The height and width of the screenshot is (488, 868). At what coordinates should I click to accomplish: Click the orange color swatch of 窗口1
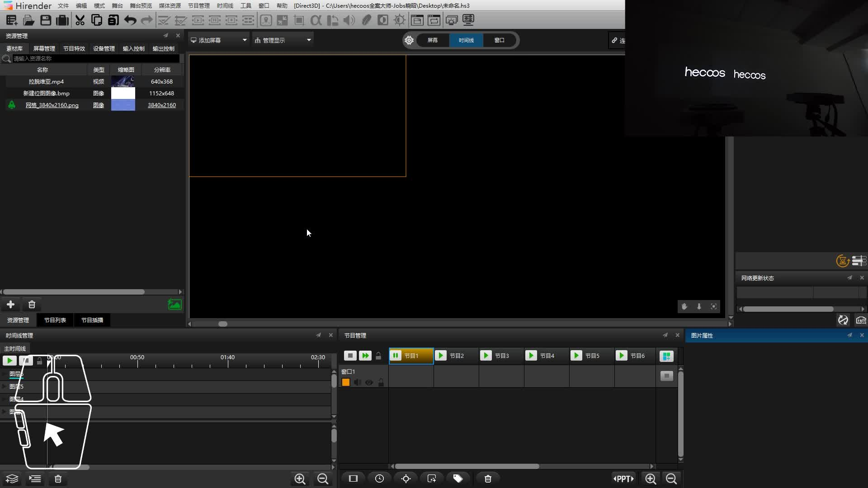[x=346, y=383]
